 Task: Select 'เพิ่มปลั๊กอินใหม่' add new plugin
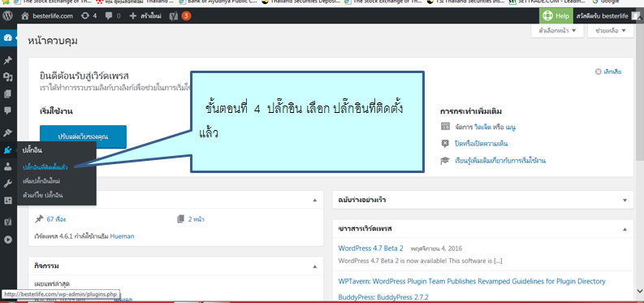coord(41,181)
